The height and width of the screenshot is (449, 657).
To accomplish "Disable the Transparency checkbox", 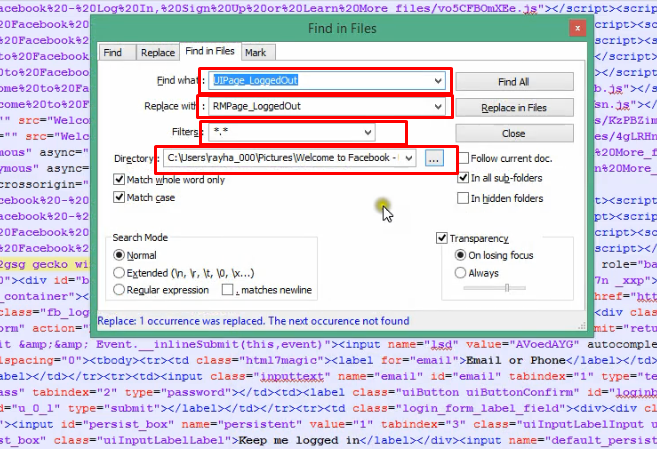I will pyautogui.click(x=442, y=238).
